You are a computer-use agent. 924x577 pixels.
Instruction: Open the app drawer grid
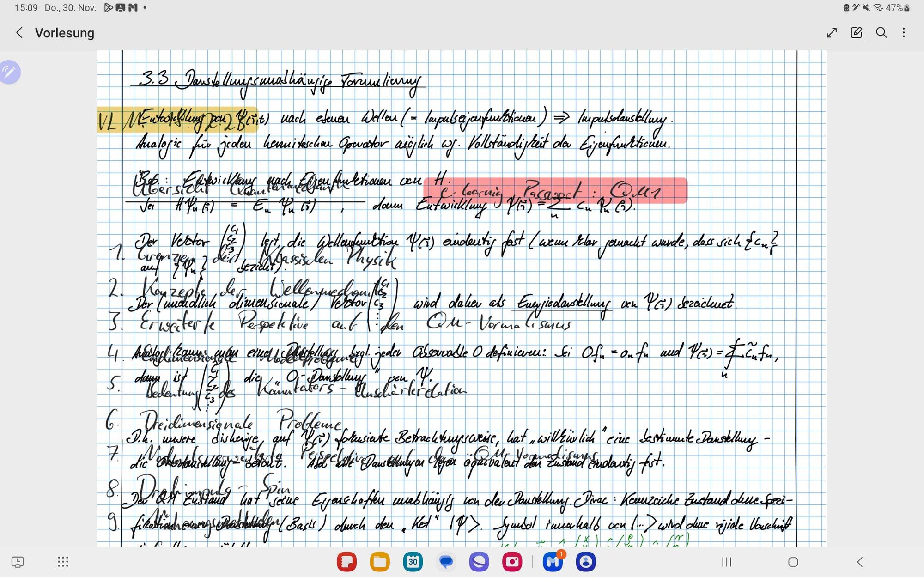point(63,562)
